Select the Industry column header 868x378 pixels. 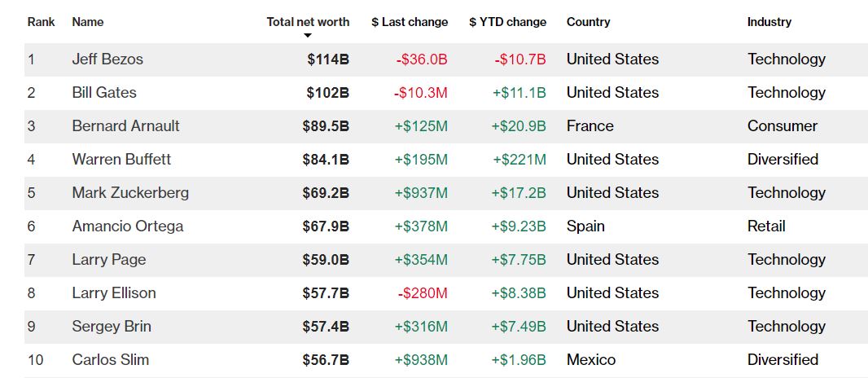[769, 22]
